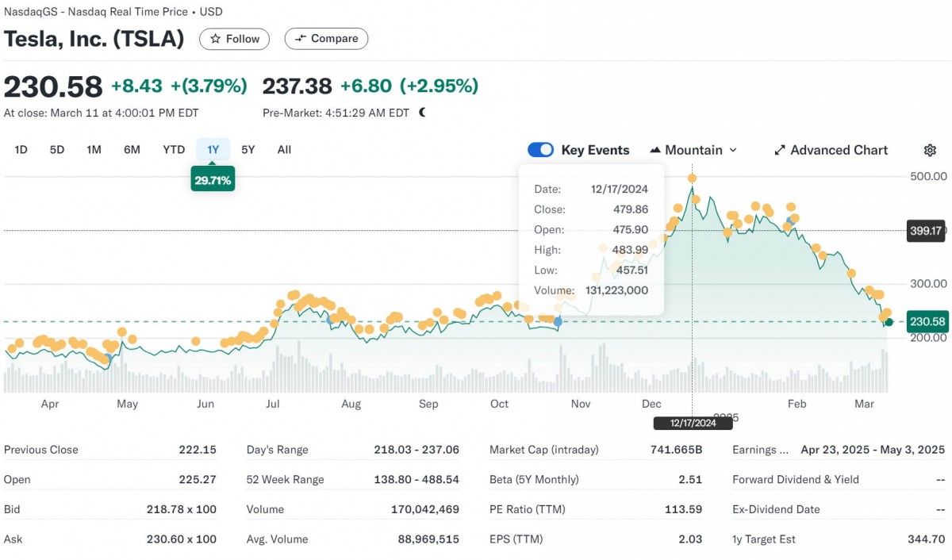Click the Previous Close value 222.15
This screenshot has width=952, height=560.
pos(198,450)
